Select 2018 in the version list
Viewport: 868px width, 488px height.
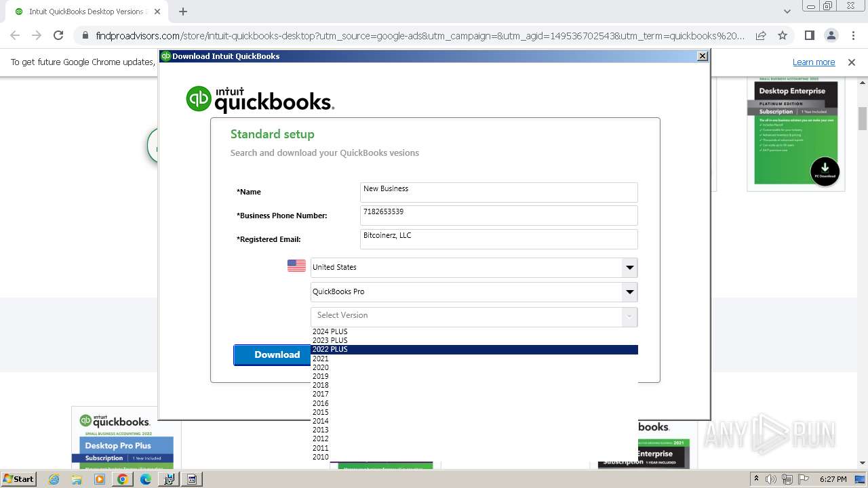point(474,385)
